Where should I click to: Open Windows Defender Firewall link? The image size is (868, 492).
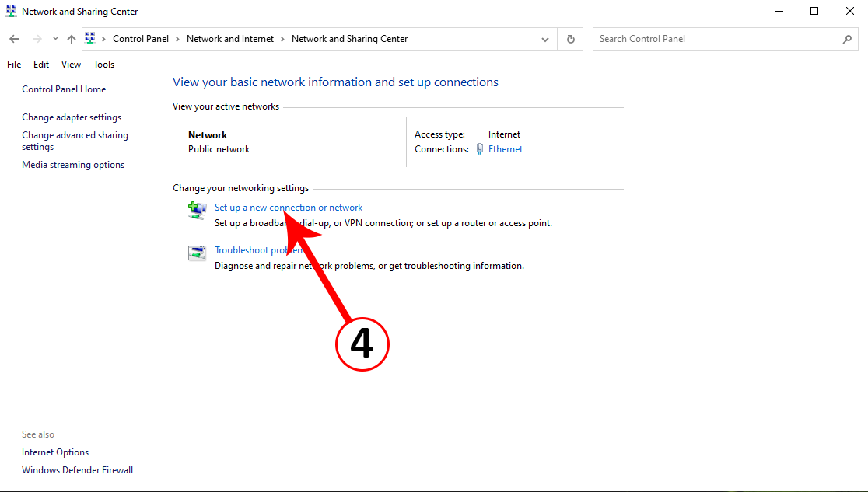(x=77, y=470)
